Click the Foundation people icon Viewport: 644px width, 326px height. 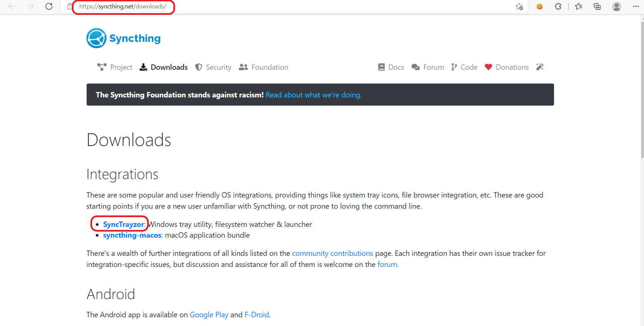243,67
